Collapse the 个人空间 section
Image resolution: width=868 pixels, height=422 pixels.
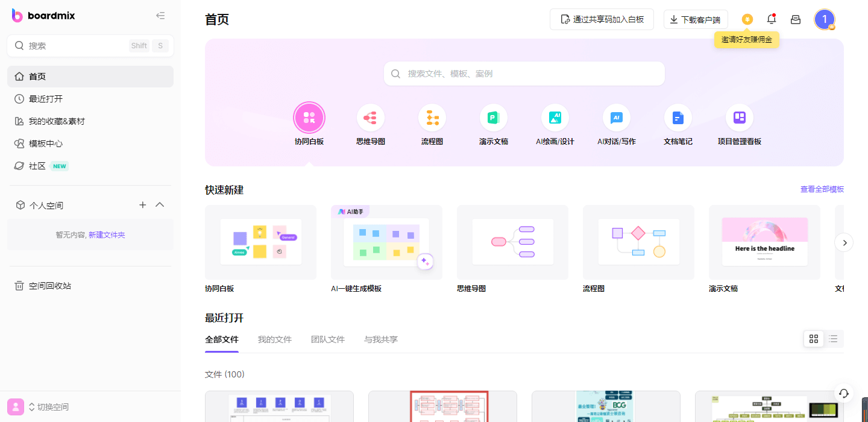click(x=160, y=205)
